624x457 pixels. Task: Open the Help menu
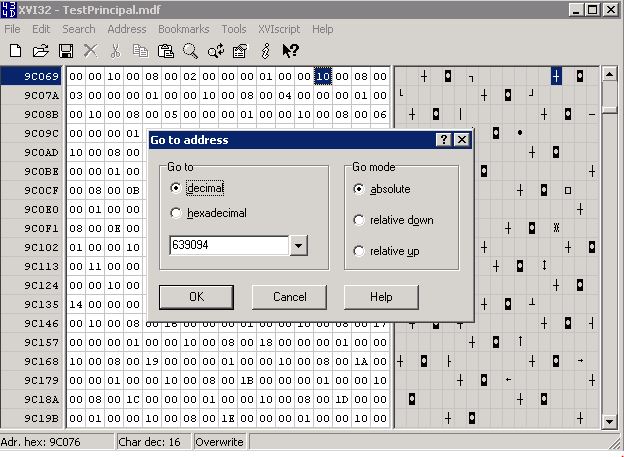(x=322, y=29)
